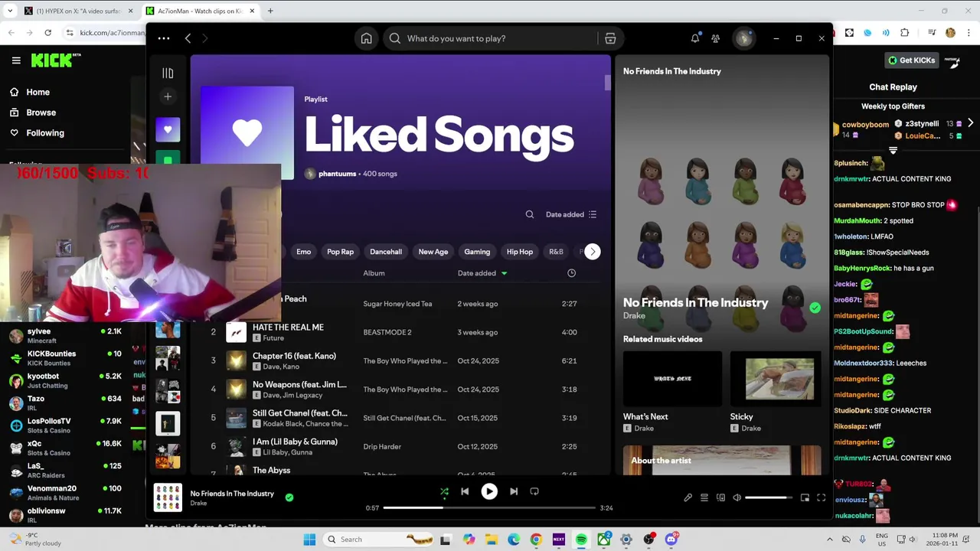Search within the Liked Songs playlist
Viewport: 980px width, 551px height.
click(x=529, y=214)
